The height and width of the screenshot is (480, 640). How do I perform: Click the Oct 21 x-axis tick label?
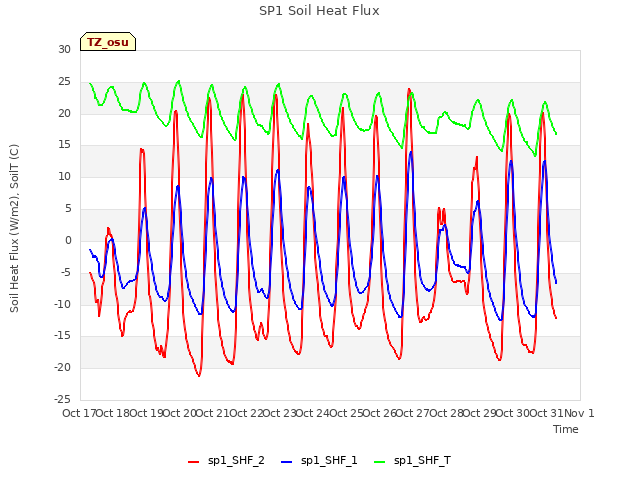coord(213,413)
